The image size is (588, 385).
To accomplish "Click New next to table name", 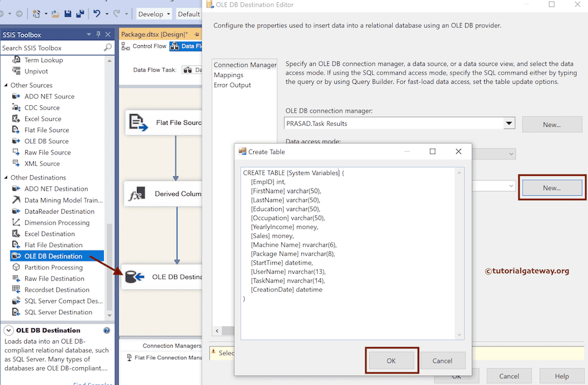I will [552, 188].
